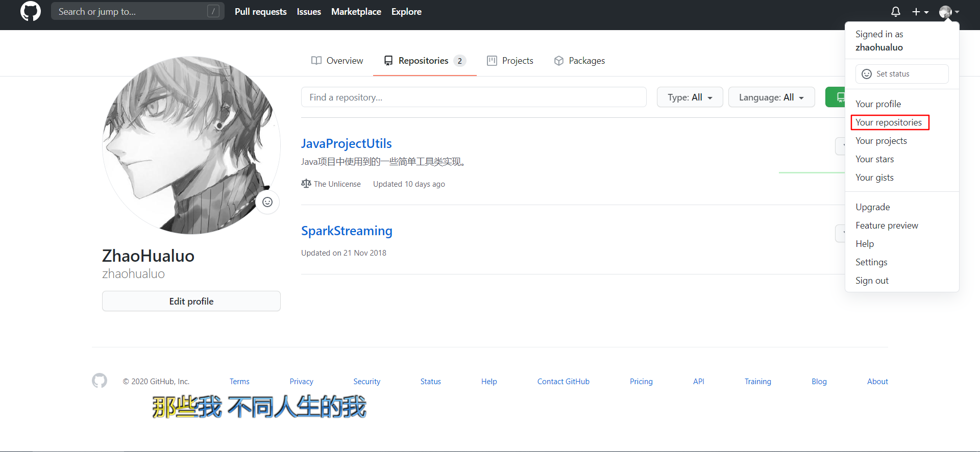Click the zhaohualuo username in user menu
This screenshot has width=980, height=452.
click(x=879, y=47)
